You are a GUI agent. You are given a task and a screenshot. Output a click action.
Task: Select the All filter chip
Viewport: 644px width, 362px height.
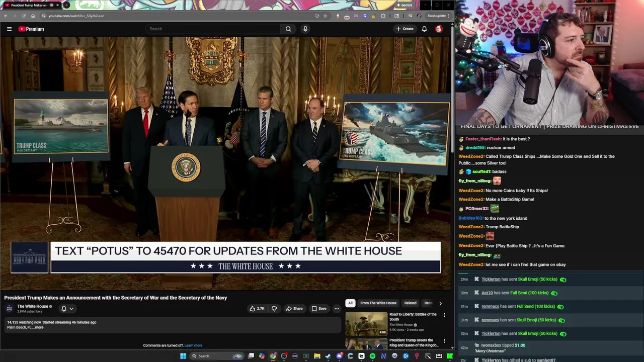click(350, 303)
